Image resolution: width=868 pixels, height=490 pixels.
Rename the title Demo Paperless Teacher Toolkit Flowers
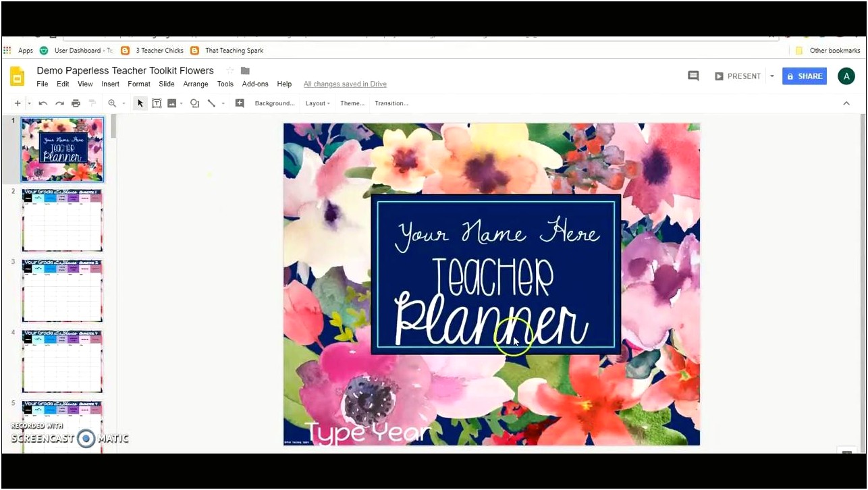[125, 70]
